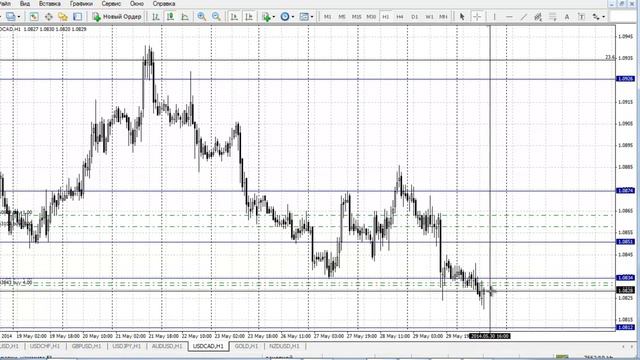
Task: Open the Справка menu
Action: tap(164, 4)
